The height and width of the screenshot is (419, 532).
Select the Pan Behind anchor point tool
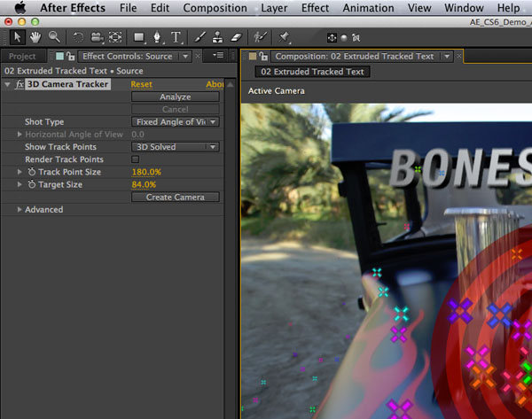pos(115,37)
